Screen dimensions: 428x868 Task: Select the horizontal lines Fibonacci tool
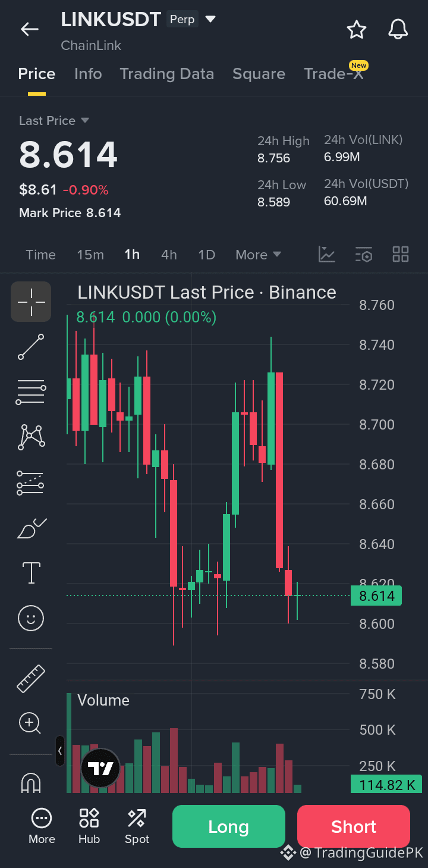[x=31, y=392]
